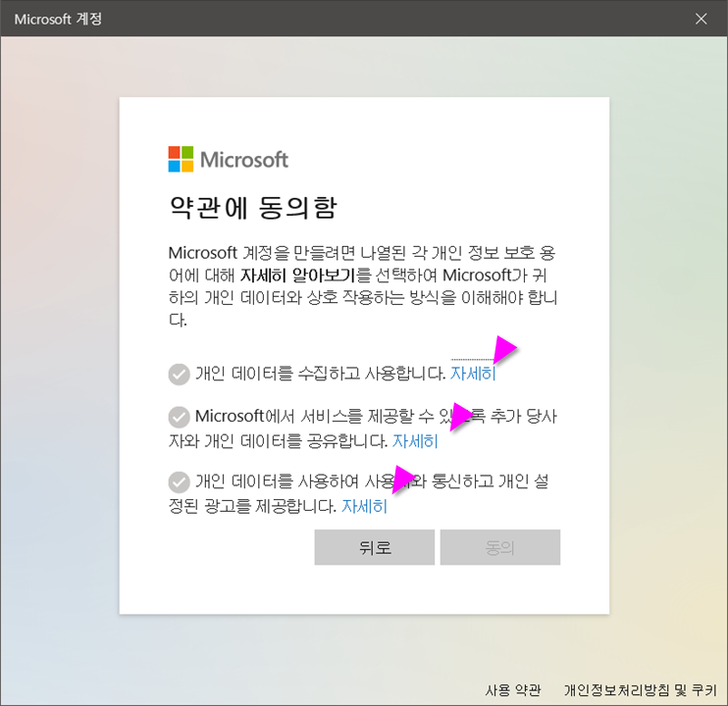This screenshot has height=706, width=728.
Task: Click the Microsoft logo icon
Action: pyautogui.click(x=181, y=159)
